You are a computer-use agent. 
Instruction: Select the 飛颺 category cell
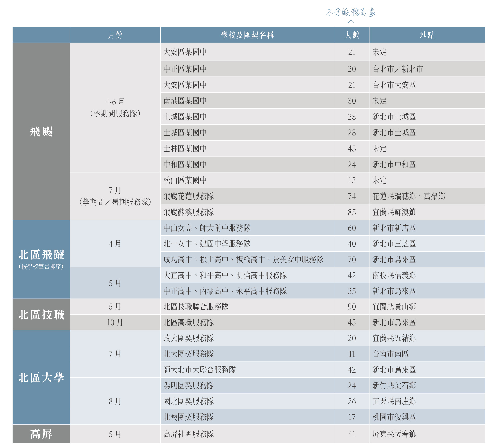41,132
